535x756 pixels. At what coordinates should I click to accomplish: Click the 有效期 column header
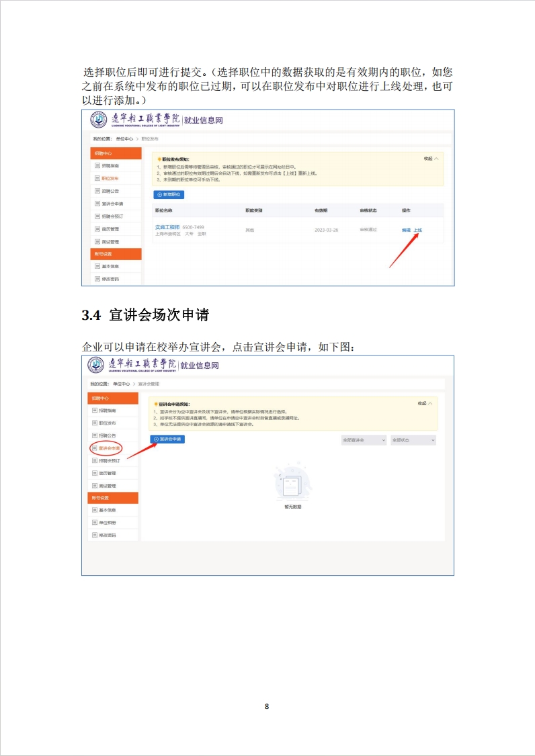[x=321, y=211]
